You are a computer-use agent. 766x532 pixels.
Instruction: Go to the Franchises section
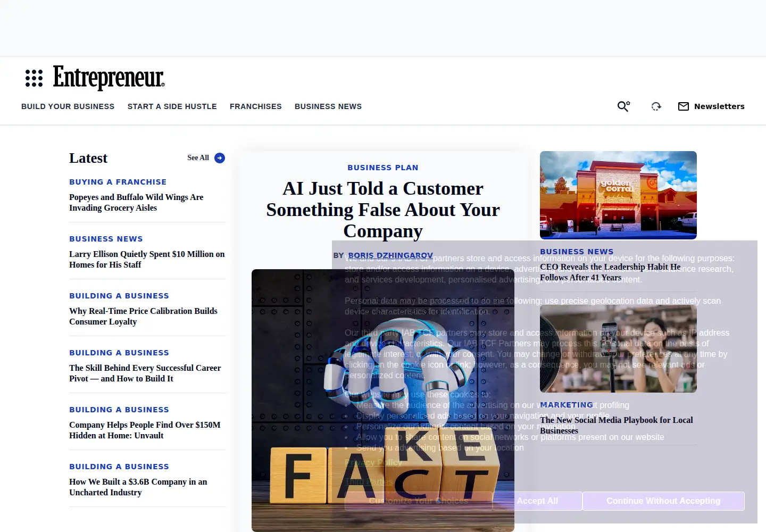click(256, 106)
